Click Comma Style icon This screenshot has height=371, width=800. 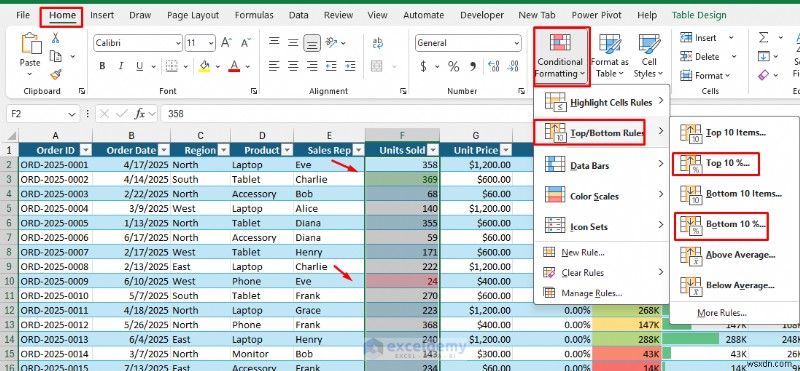pyautogui.click(x=472, y=66)
